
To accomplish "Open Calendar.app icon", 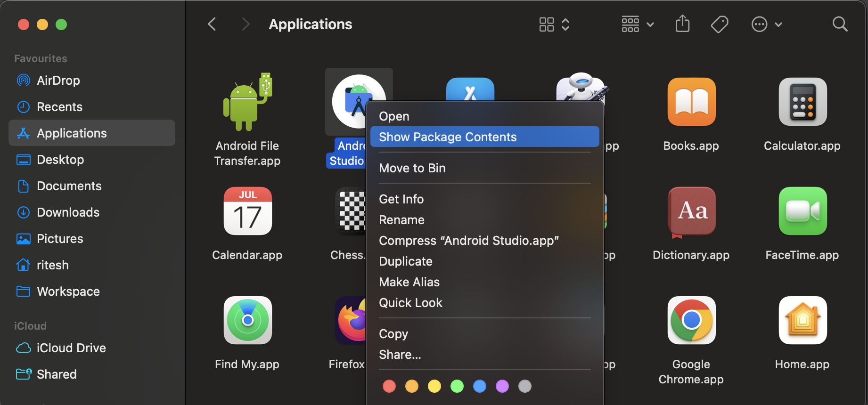I will [247, 211].
